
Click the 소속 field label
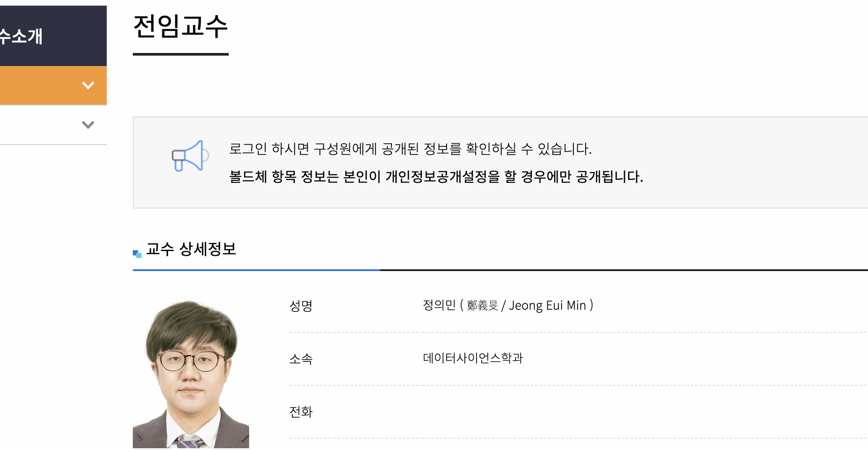pos(301,359)
